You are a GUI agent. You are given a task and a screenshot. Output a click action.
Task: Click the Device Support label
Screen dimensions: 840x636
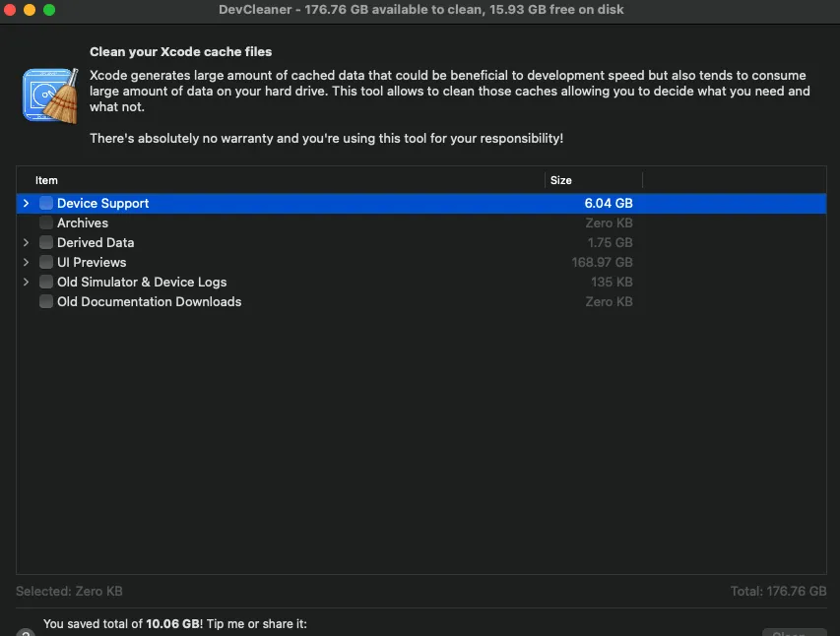pos(102,203)
